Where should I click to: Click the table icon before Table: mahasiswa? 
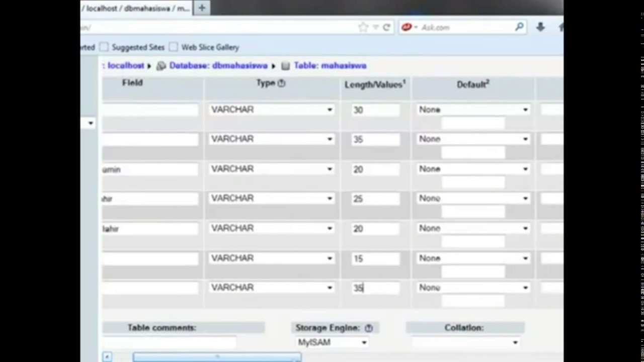[285, 66]
